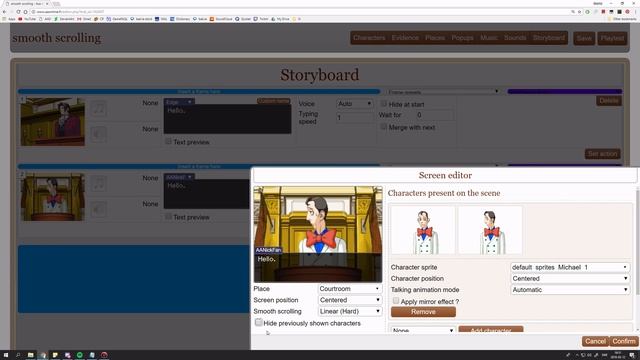Click Set action button in frame 1

[602, 154]
